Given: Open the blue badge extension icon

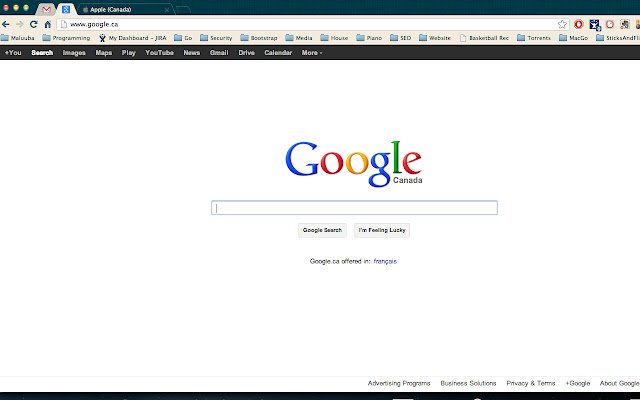Looking at the screenshot, I should pos(595,25).
